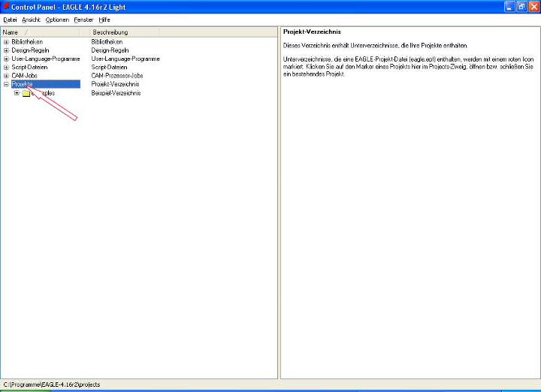Image resolution: width=541 pixels, height=392 pixels.
Task: Open the Datei menu
Action: [10, 19]
